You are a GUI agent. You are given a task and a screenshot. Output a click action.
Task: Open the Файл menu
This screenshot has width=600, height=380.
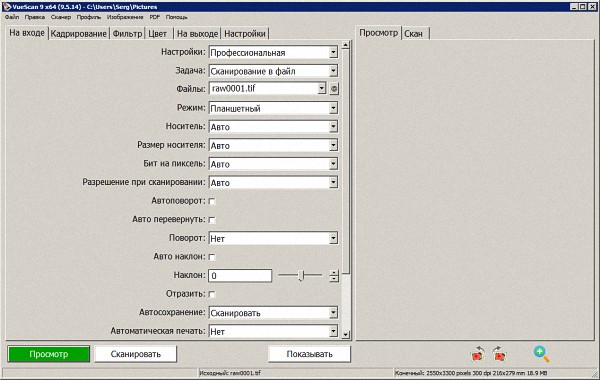pyautogui.click(x=12, y=17)
